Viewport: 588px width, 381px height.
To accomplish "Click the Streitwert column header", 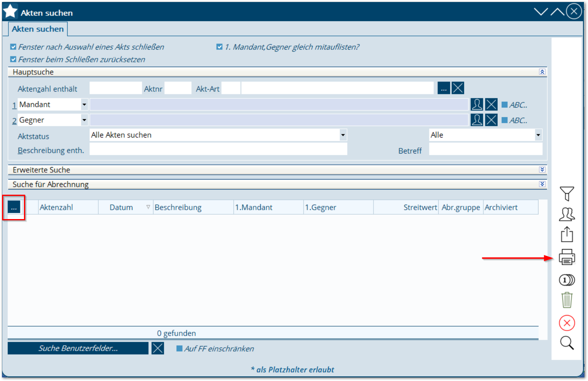I will [406, 207].
